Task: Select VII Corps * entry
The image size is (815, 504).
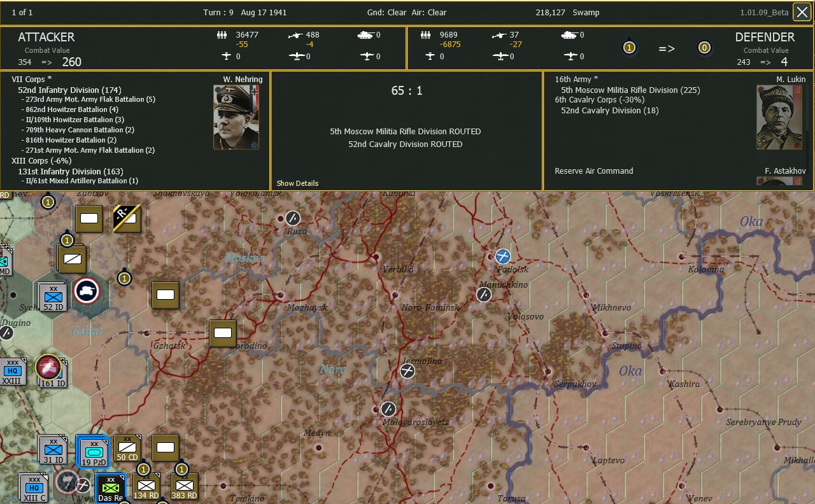Action: 32,80
